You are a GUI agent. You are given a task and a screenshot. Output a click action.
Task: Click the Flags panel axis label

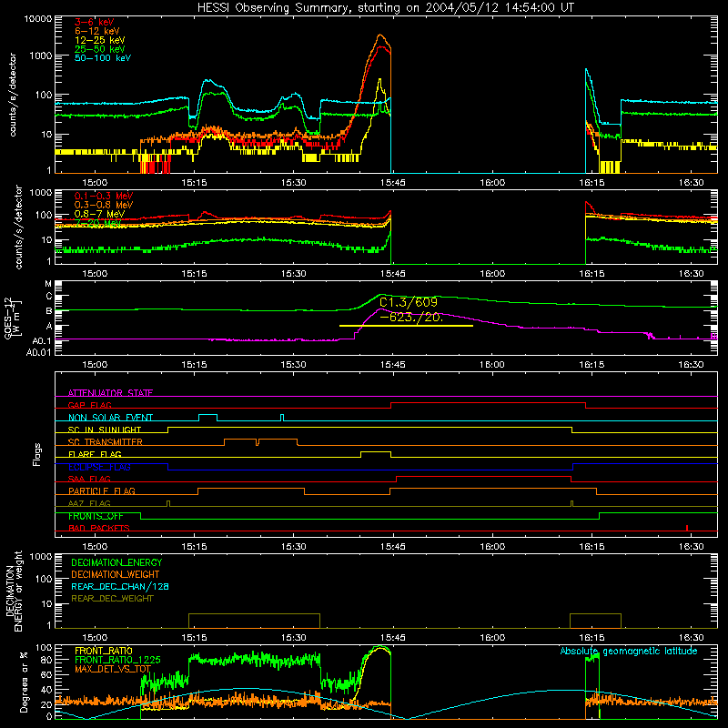[x=37, y=454]
